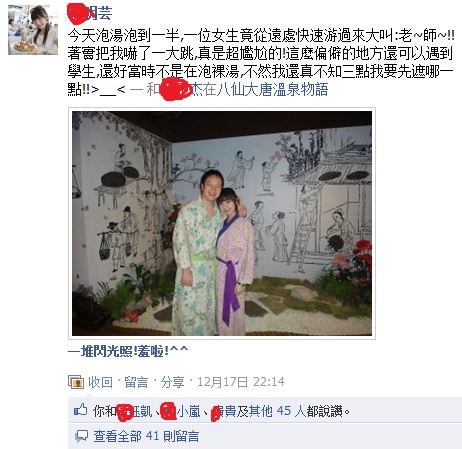Open the couple photo in the post
462x449 pixels.
tap(222, 223)
